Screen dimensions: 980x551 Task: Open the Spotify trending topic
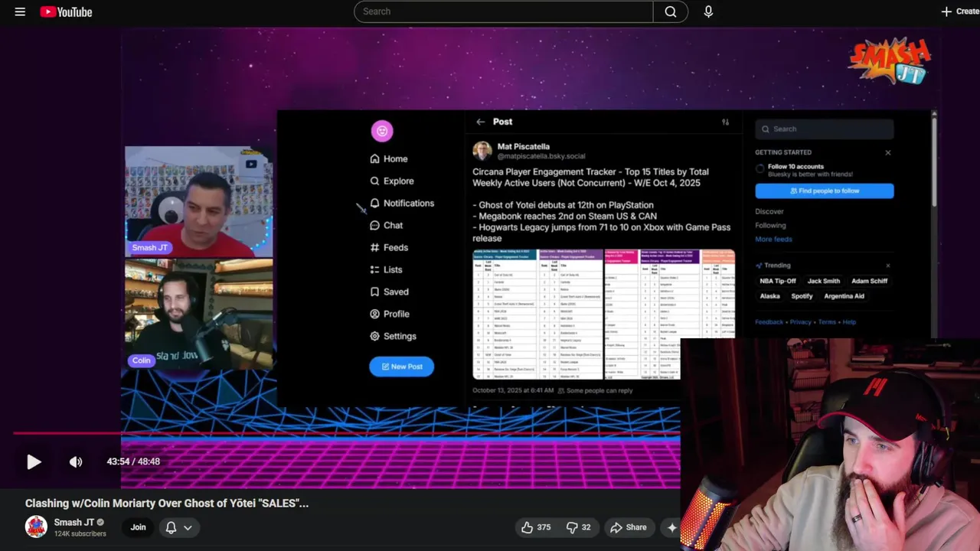click(x=802, y=296)
